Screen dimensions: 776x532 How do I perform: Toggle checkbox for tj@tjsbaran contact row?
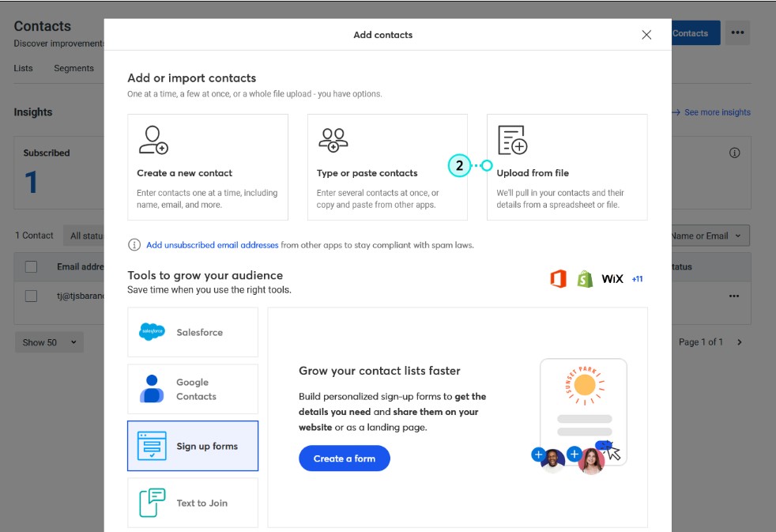(31, 296)
